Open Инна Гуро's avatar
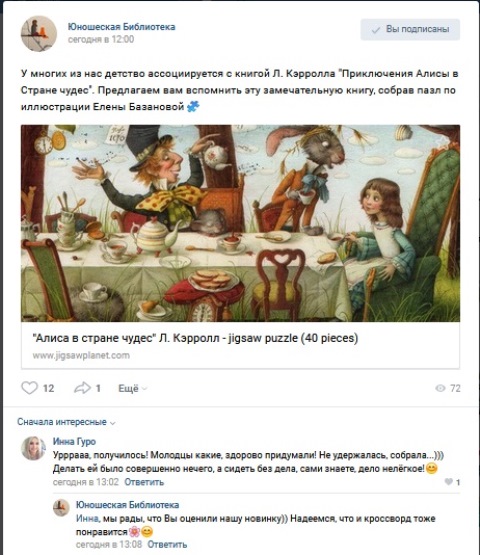 (33, 448)
